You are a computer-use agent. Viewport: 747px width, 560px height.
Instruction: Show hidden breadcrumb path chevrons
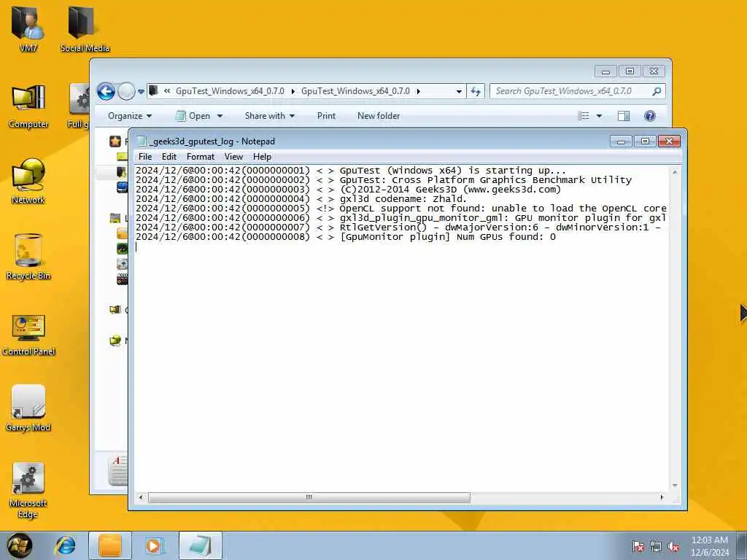point(167,91)
